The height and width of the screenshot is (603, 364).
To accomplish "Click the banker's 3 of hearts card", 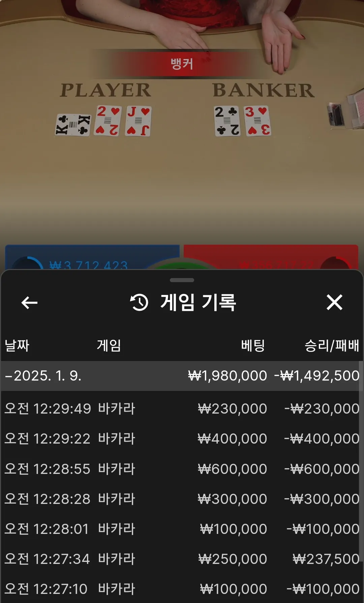I will point(258,121).
